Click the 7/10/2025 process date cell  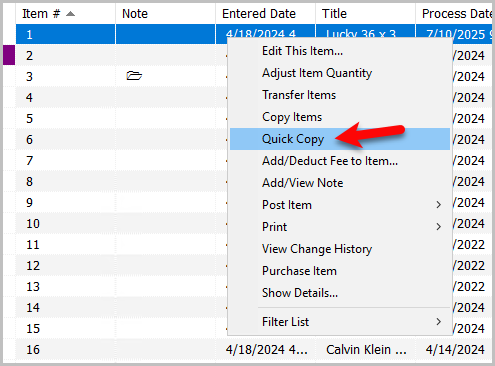pos(454,34)
